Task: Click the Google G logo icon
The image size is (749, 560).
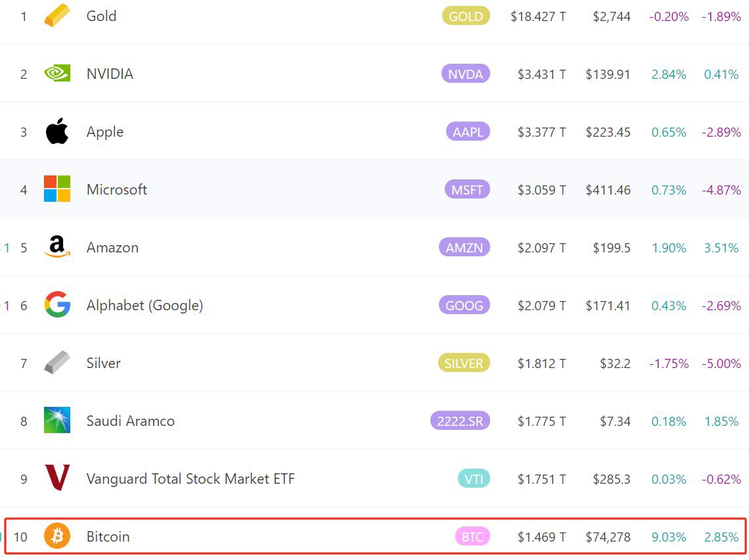Action: [x=57, y=304]
